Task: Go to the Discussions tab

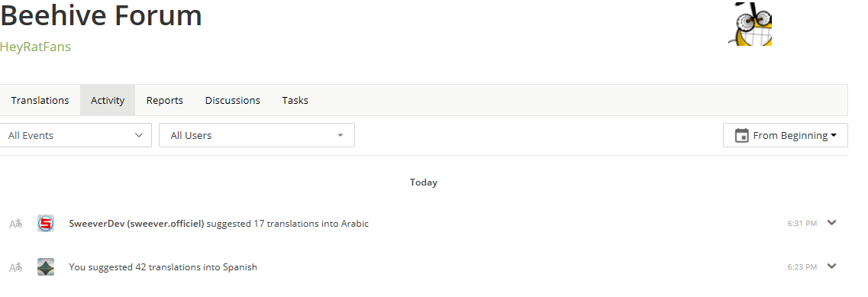Action: [x=233, y=100]
